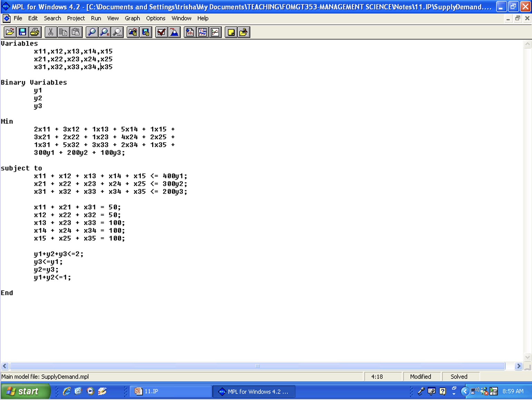Click the 'Binary Variables' heading line
The image size is (532, 400).
34,83
